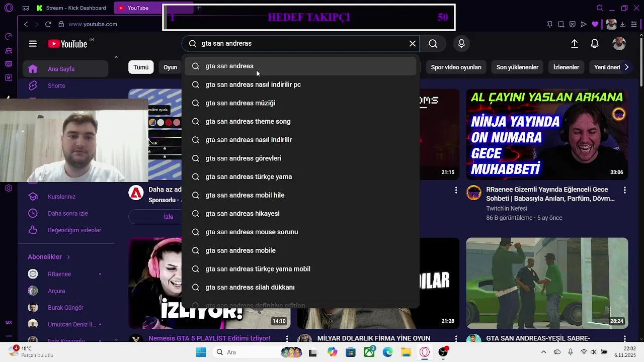Choose 'gta san andreas nasıl indirilir pc'

[300, 84]
